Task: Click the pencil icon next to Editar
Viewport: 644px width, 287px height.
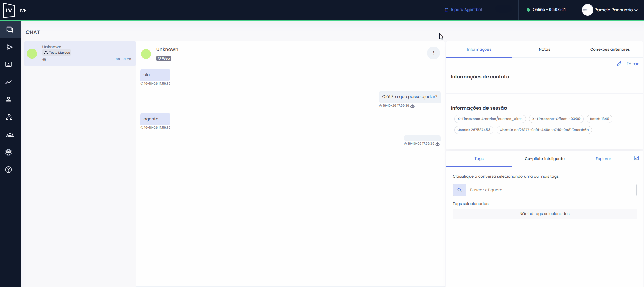Action: [x=619, y=64]
